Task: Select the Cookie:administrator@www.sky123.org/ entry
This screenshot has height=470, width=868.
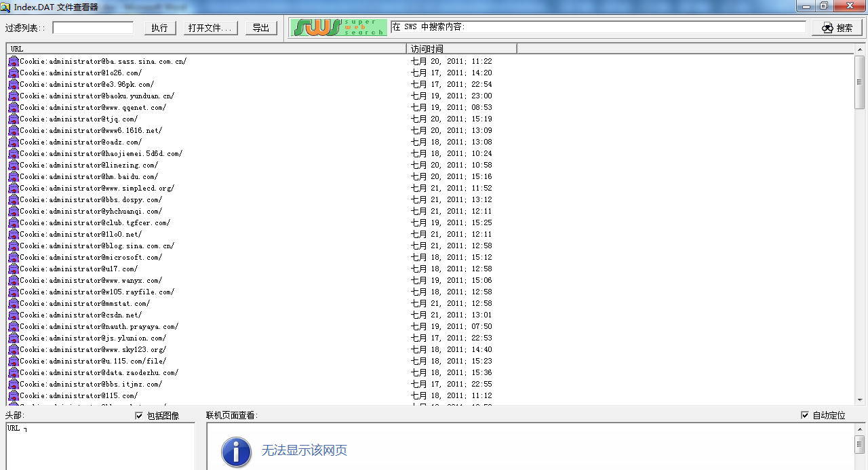Action: [x=93, y=349]
